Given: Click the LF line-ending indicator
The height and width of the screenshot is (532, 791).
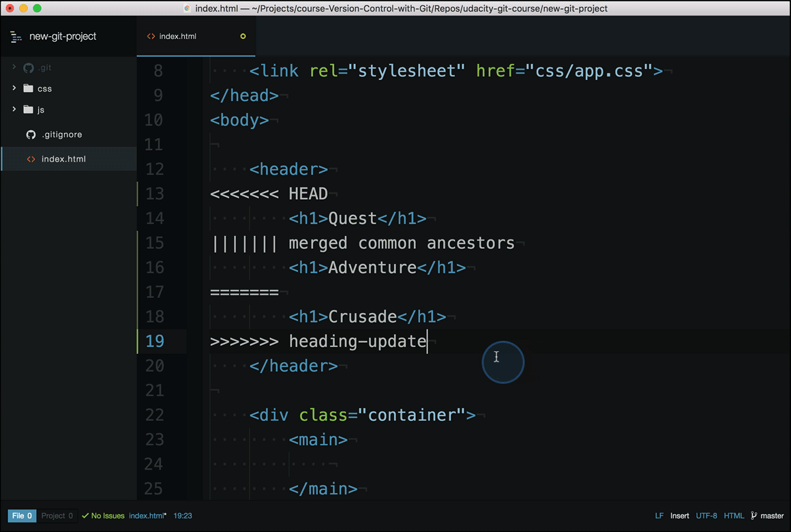Looking at the screenshot, I should [659, 516].
